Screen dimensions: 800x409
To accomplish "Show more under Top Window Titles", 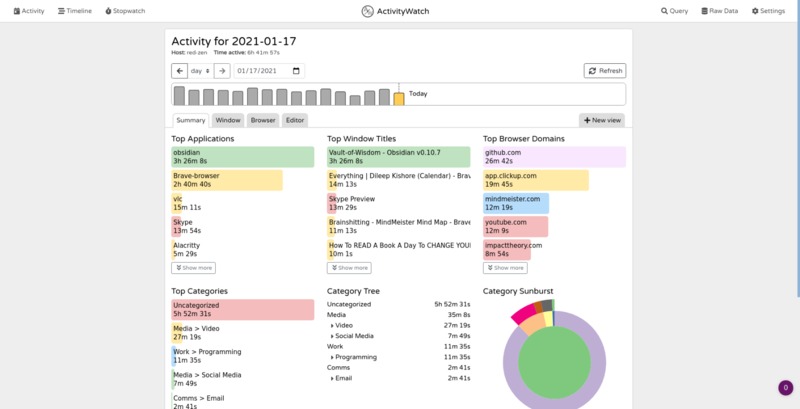I will [349, 268].
